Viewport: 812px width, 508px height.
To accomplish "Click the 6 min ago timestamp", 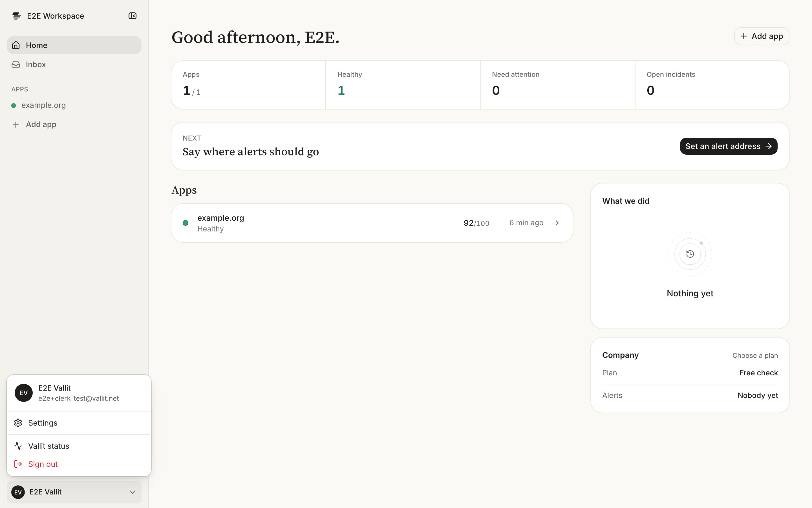I will [526, 223].
